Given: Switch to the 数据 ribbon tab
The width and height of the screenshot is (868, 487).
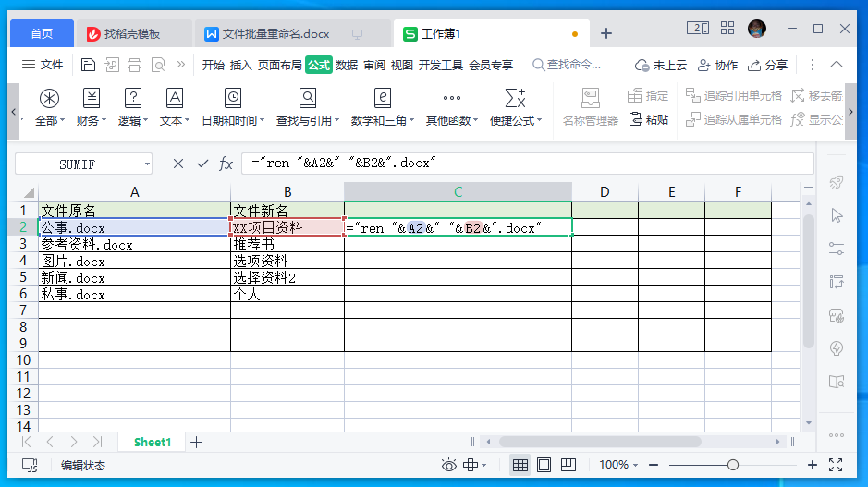Looking at the screenshot, I should [x=347, y=66].
